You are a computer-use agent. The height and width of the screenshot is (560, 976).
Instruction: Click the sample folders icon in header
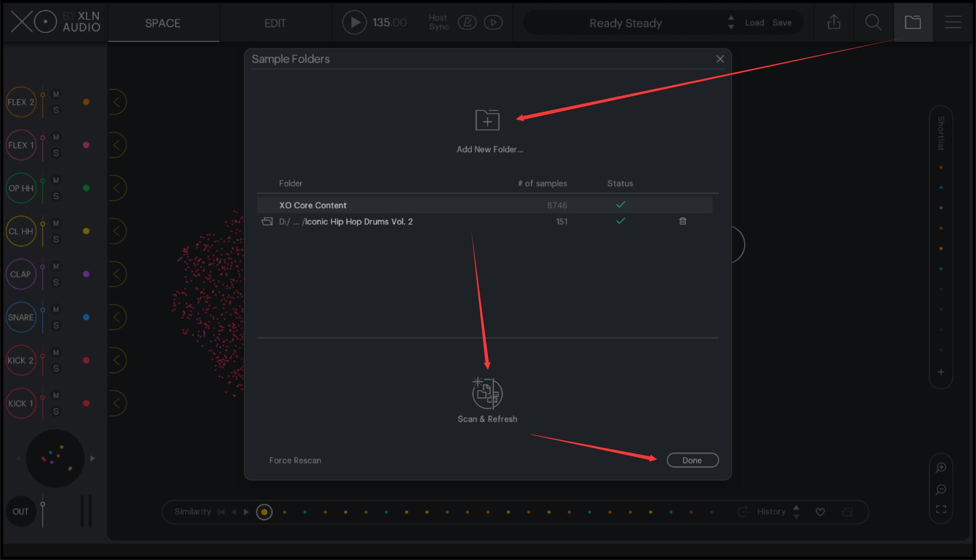coord(913,22)
